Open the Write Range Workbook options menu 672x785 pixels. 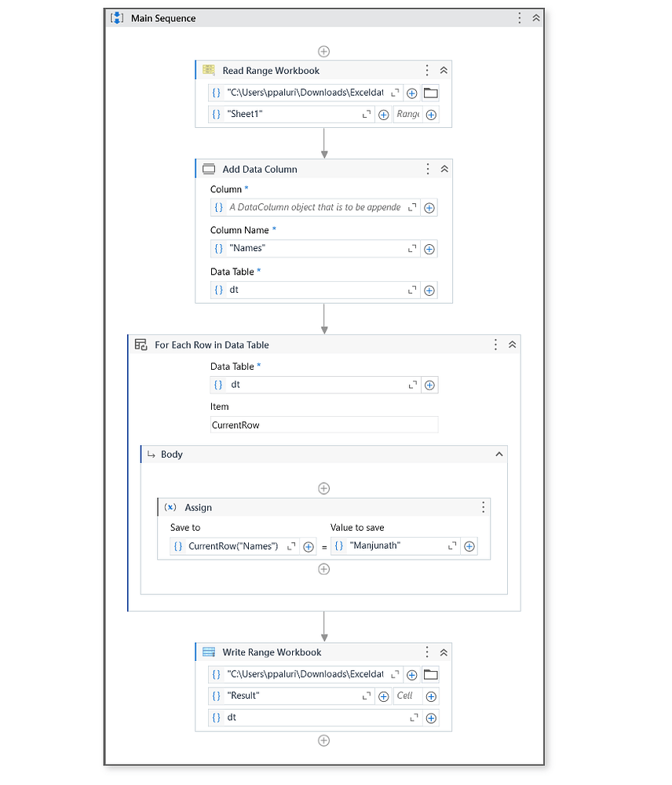426,652
